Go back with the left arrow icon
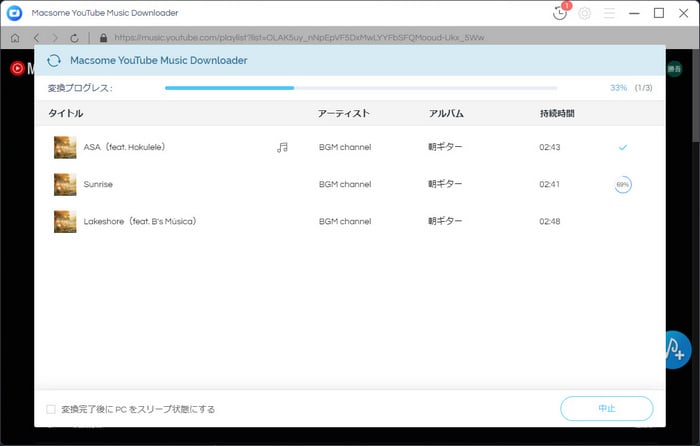 click(37, 38)
